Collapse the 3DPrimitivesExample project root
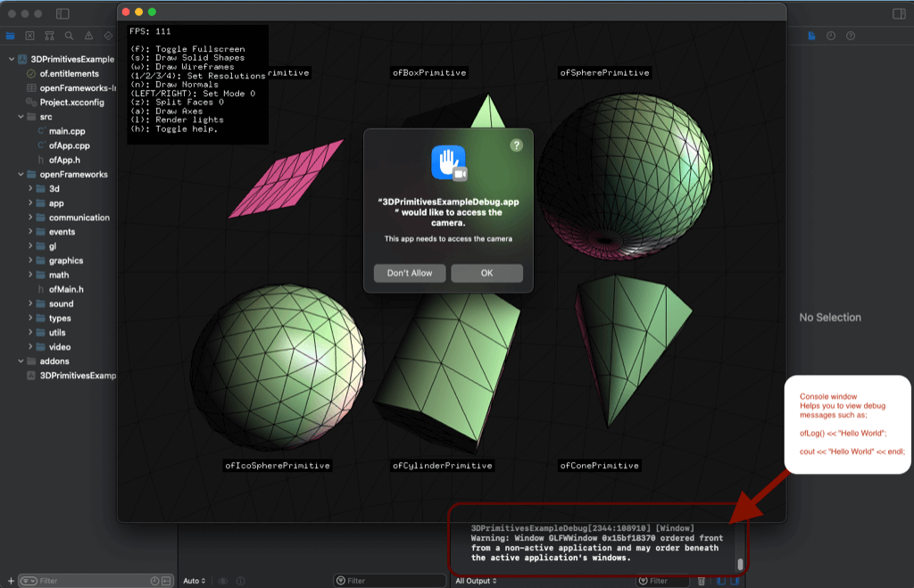This screenshot has width=914, height=588. 11,59
